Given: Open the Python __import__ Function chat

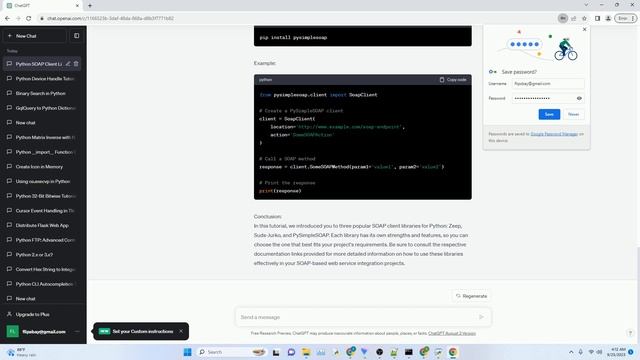Looking at the screenshot, I should [x=42, y=152].
